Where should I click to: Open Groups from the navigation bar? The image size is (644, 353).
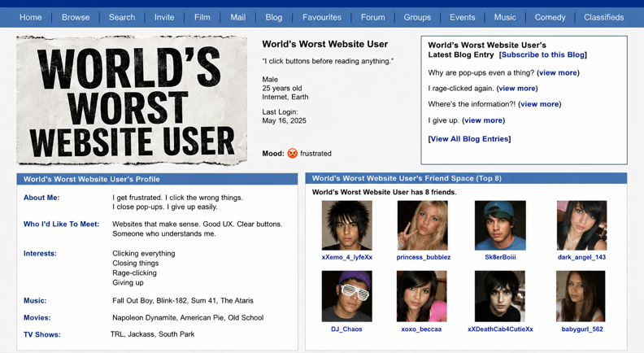417,17
